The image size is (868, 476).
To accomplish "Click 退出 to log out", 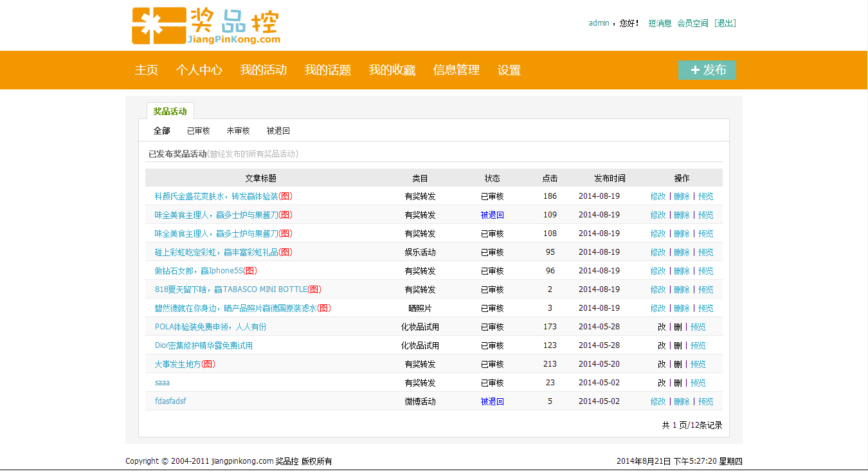I will pos(725,23).
